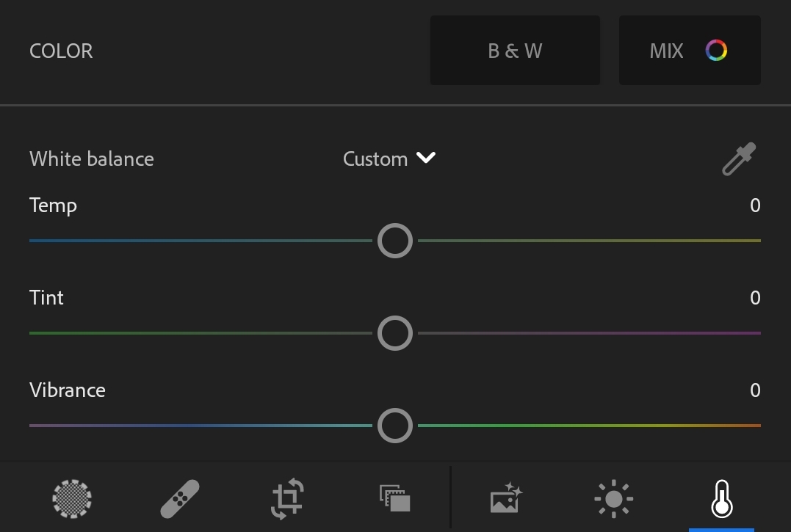Viewport: 791px width, 532px height.
Task: Tap the Auto enhance photo icon
Action: pyautogui.click(x=506, y=499)
